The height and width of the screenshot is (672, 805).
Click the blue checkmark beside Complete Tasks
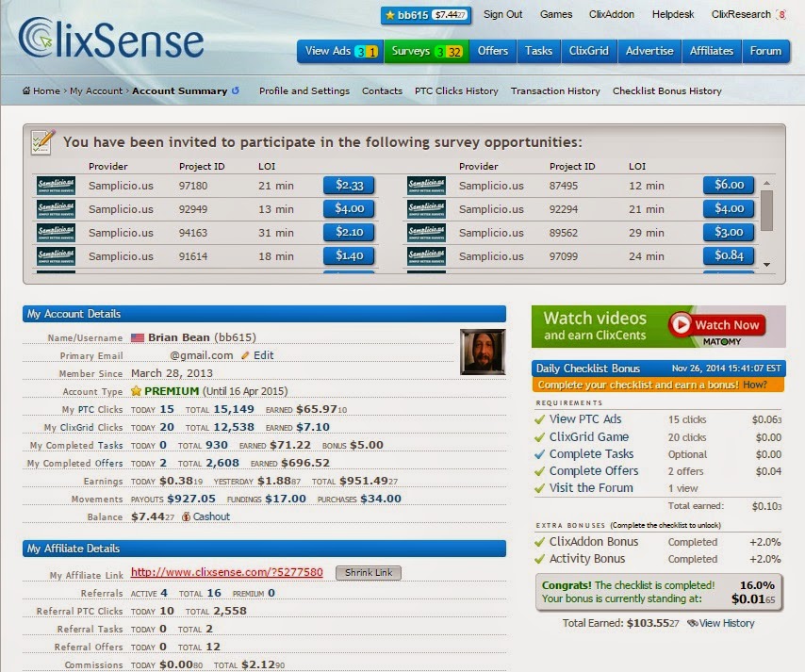[x=539, y=454]
